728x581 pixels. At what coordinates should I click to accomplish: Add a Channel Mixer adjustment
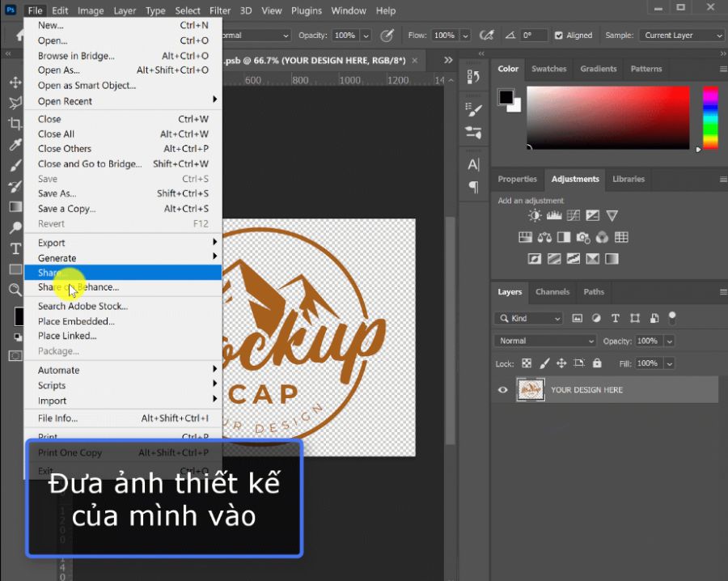pos(602,237)
